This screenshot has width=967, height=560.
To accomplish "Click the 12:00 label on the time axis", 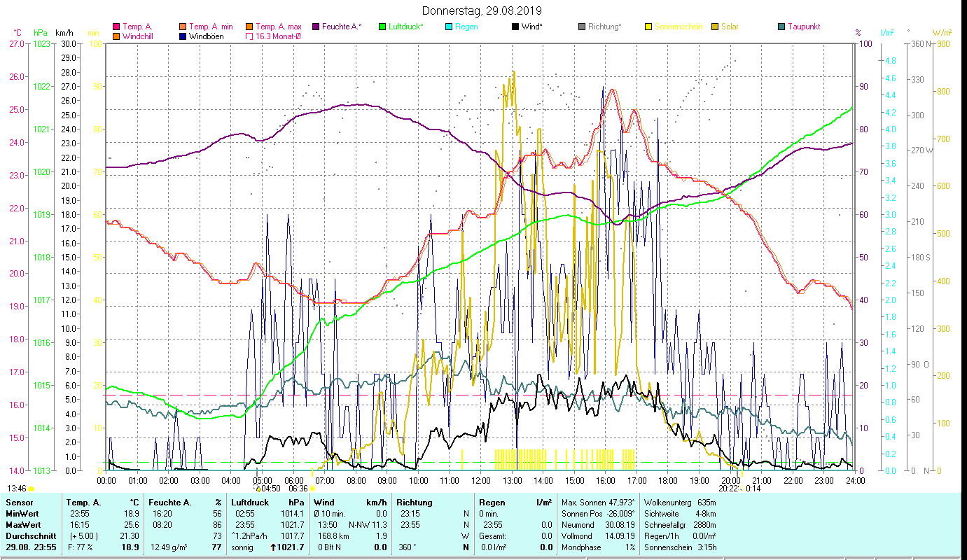I will click(481, 481).
